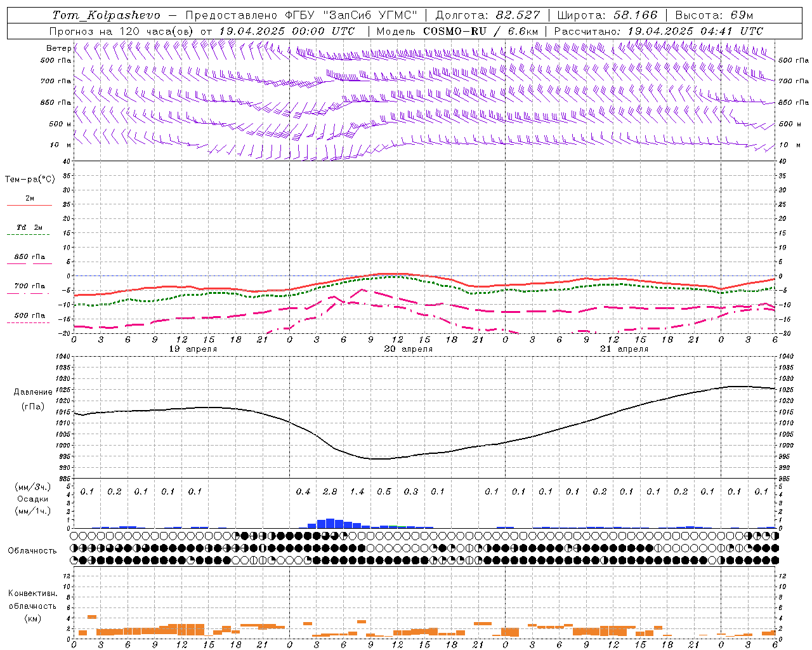Click the tallest blue precipitation bar
This screenshot has width=812, height=650.
pos(330,524)
